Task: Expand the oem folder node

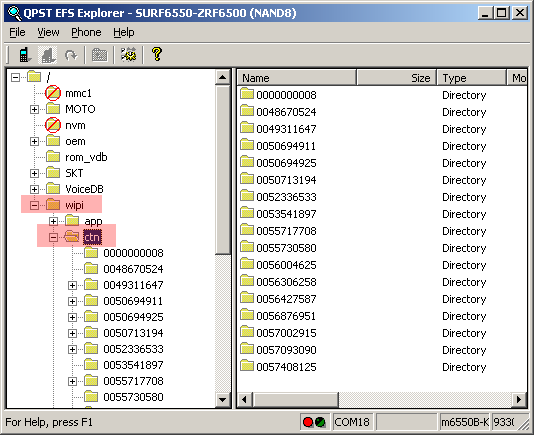Action: tap(34, 141)
